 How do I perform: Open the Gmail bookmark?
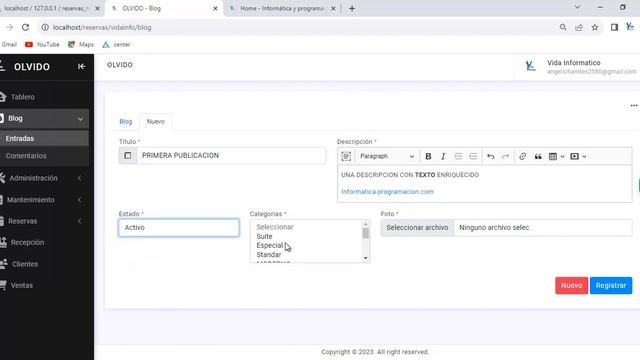click(9, 44)
